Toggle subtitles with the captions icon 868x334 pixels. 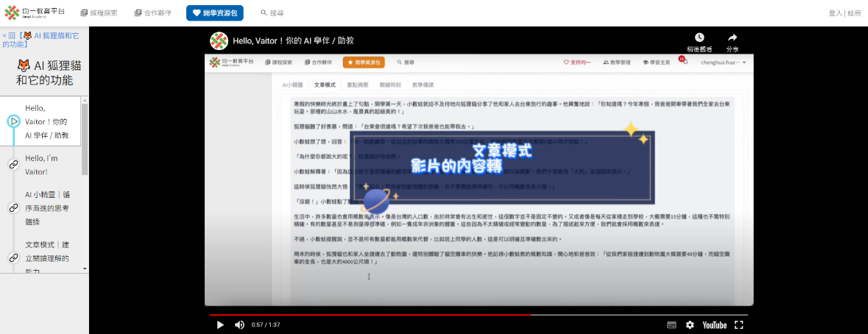pyautogui.click(x=671, y=325)
